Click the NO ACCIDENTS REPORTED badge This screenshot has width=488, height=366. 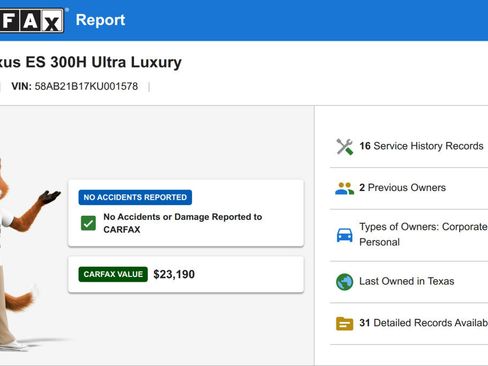(x=135, y=197)
